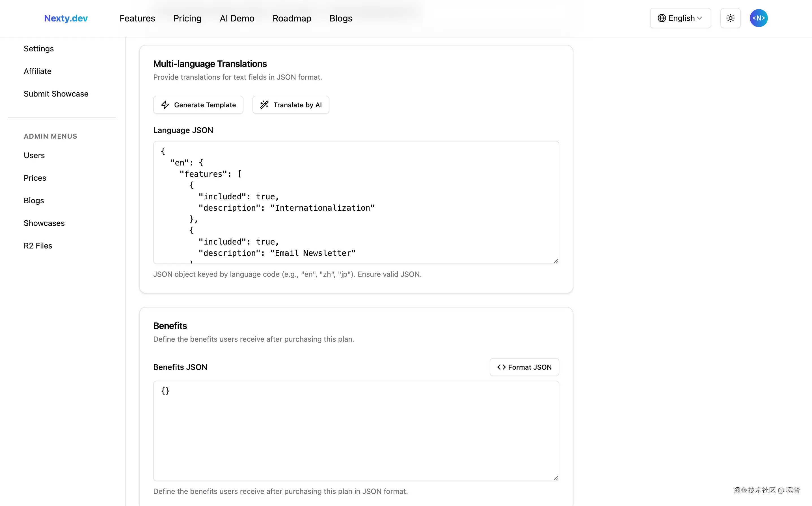This screenshot has width=812, height=506.
Task: Toggle the theme with the sun icon
Action: click(731, 18)
